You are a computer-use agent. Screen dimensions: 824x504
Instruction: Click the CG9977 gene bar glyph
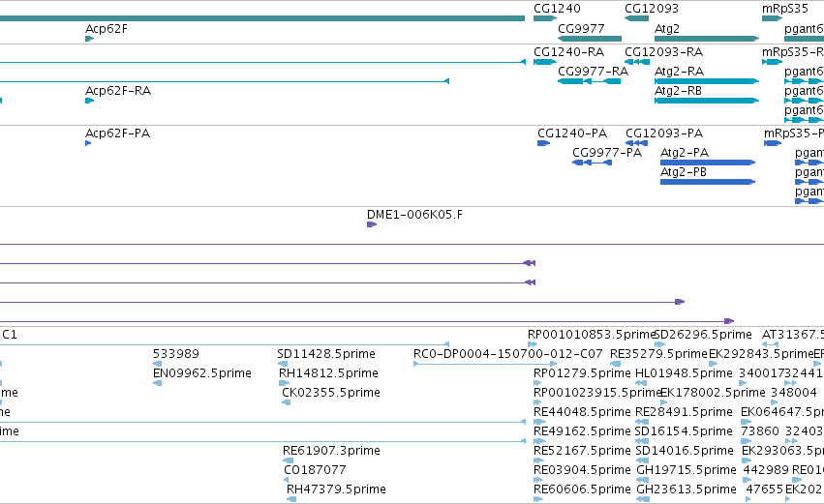590,39
